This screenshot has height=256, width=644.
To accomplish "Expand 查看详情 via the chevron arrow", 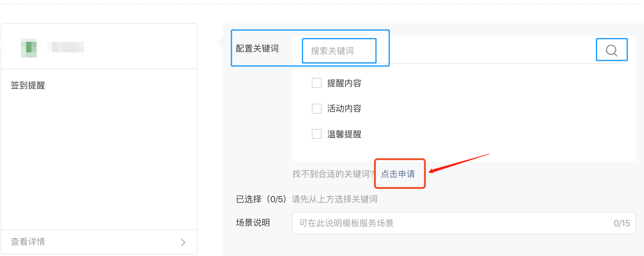I will point(183,242).
